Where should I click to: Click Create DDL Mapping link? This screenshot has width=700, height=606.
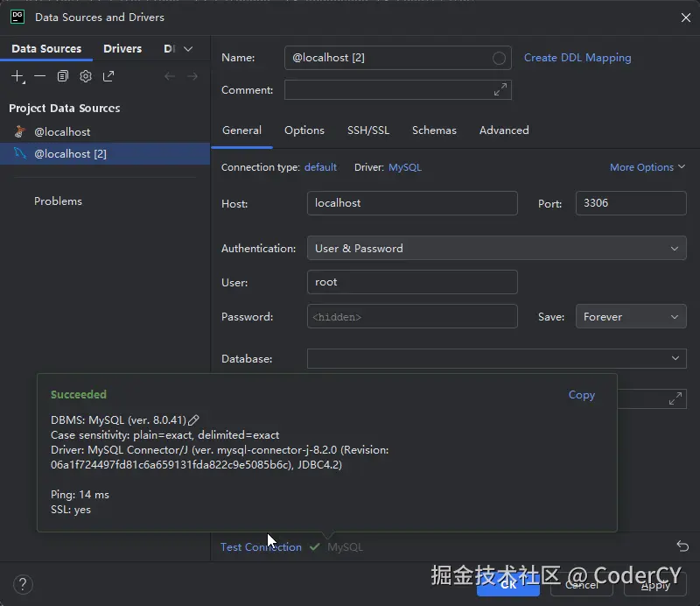pyautogui.click(x=577, y=58)
